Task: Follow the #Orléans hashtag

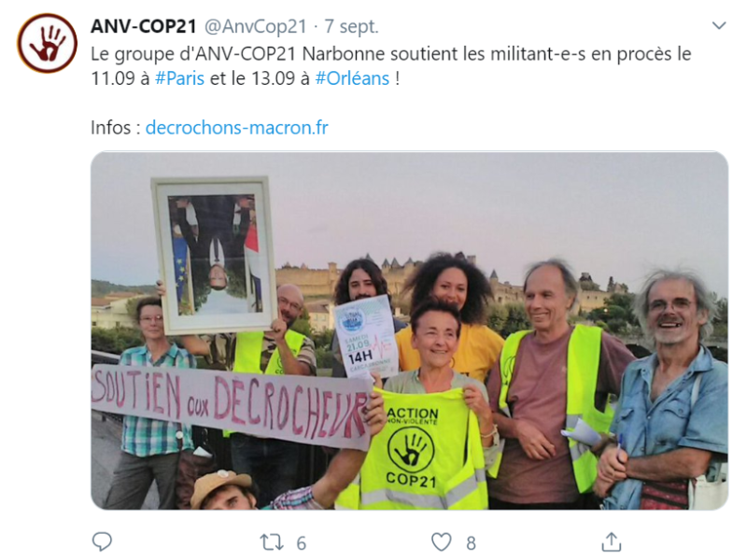Action: [352, 78]
